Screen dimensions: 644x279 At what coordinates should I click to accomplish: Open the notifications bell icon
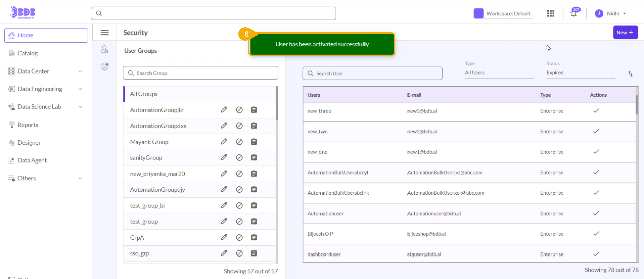click(574, 13)
